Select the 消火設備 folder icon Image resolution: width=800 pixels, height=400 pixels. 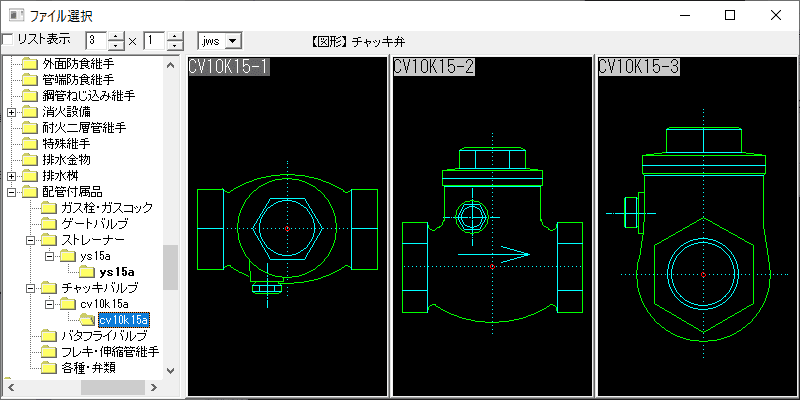click(31, 112)
